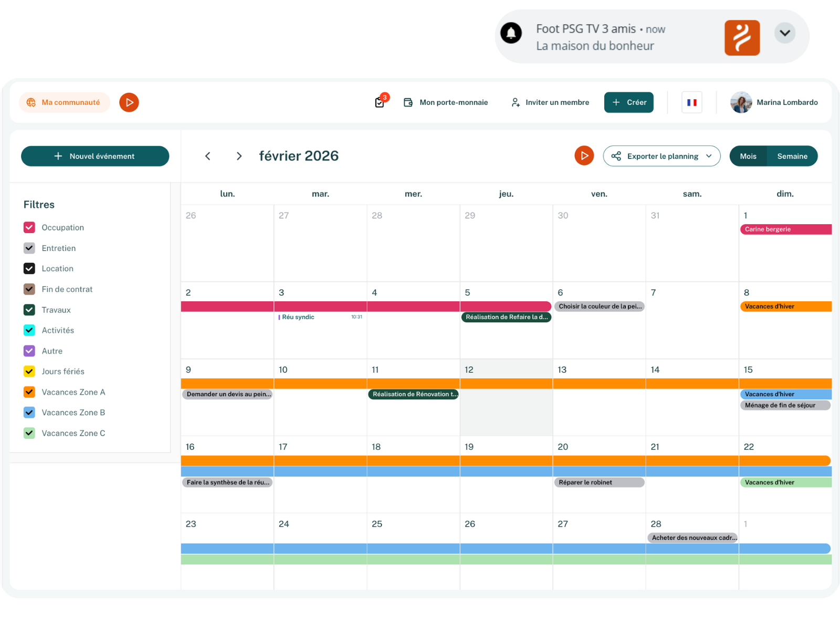Select the Mois view tab

pyautogui.click(x=748, y=156)
